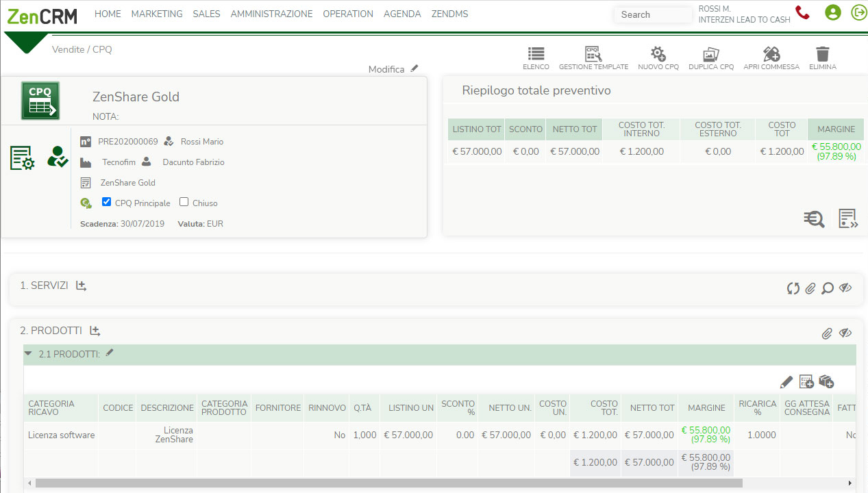Add item to 1. SERVIZI section
The height and width of the screenshot is (493, 868).
pos(81,286)
